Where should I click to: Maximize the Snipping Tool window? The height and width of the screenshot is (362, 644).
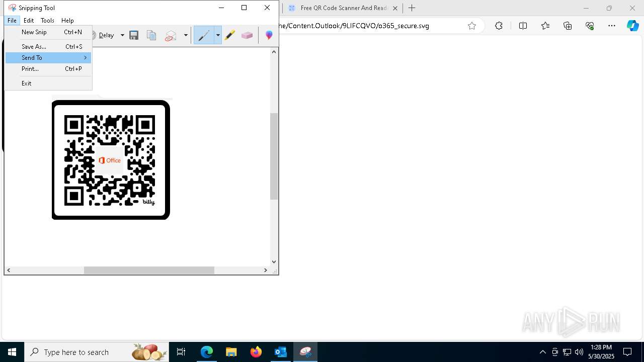244,8
